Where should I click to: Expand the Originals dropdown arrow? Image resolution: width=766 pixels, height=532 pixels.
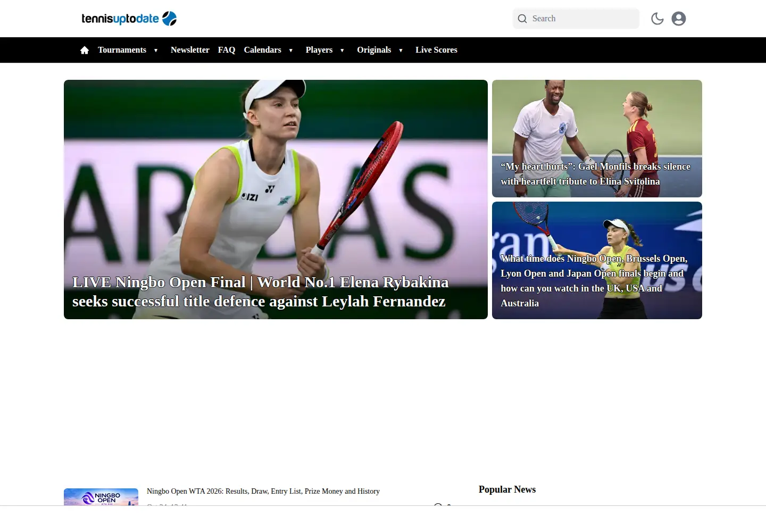(x=401, y=51)
